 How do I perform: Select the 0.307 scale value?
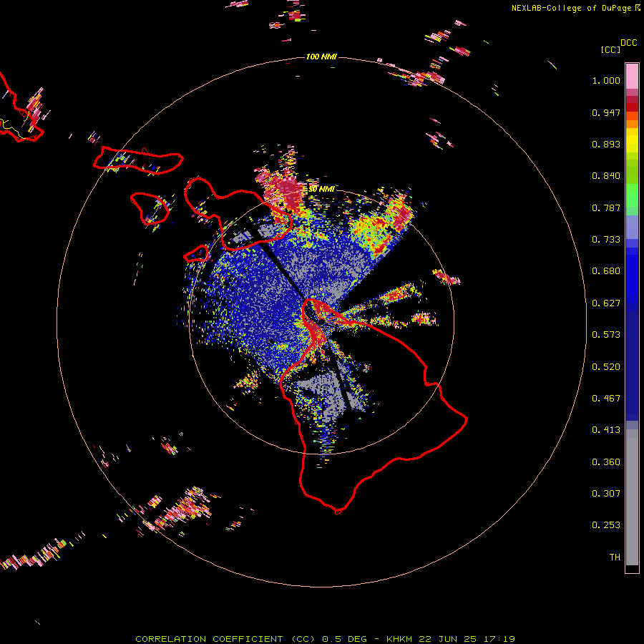pos(606,494)
